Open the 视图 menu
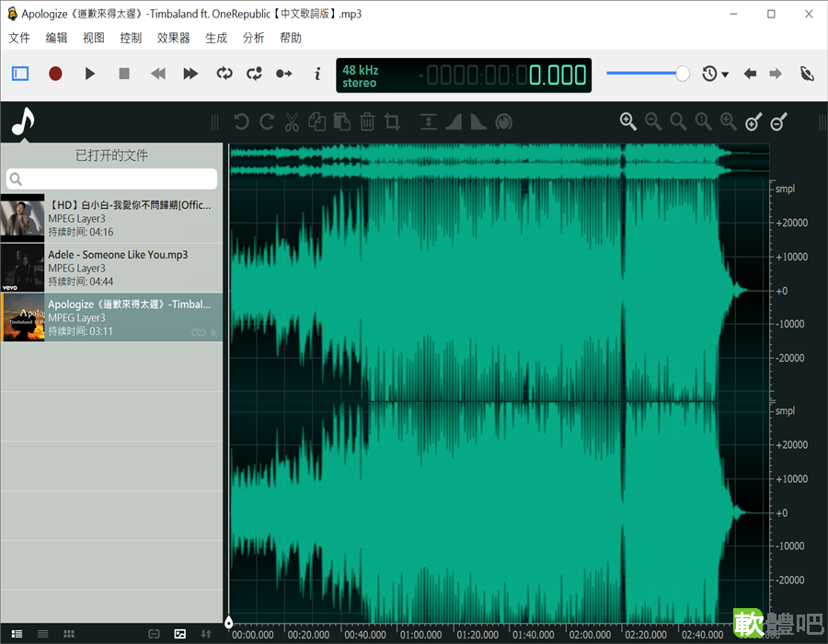The height and width of the screenshot is (644, 828). tap(94, 38)
